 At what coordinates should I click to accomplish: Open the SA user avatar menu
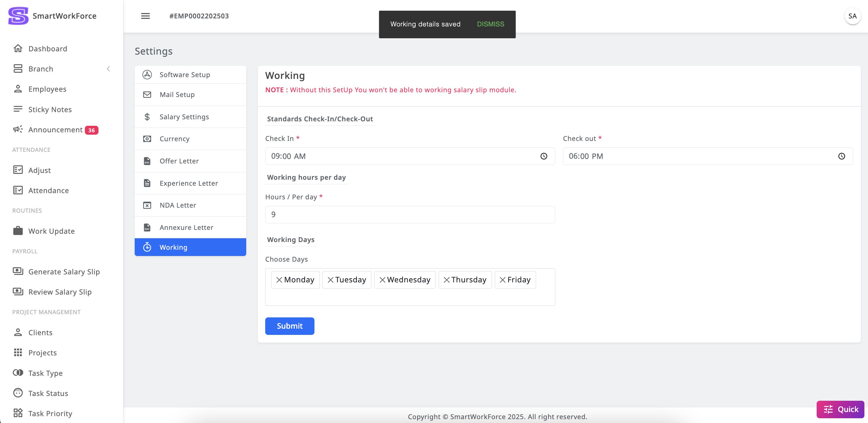tap(852, 16)
